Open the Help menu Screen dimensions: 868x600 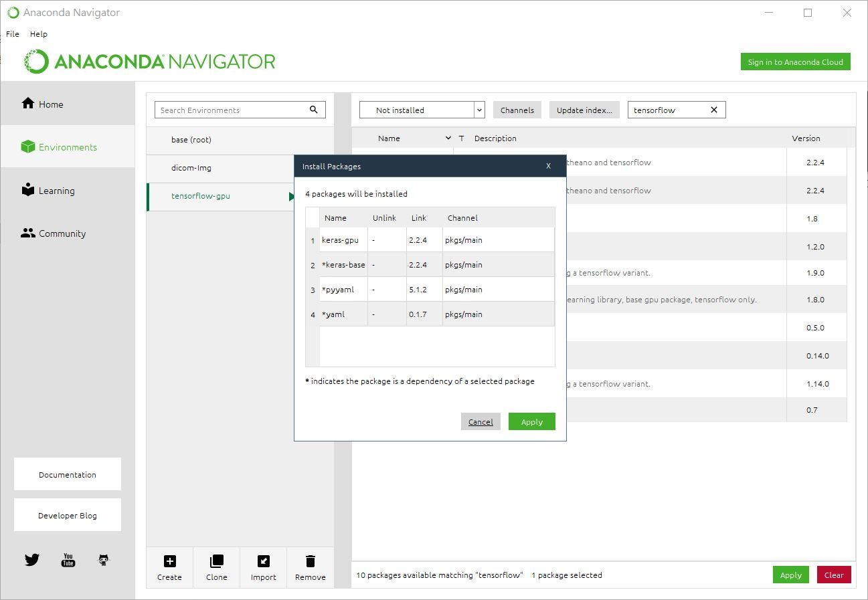pyautogui.click(x=39, y=33)
